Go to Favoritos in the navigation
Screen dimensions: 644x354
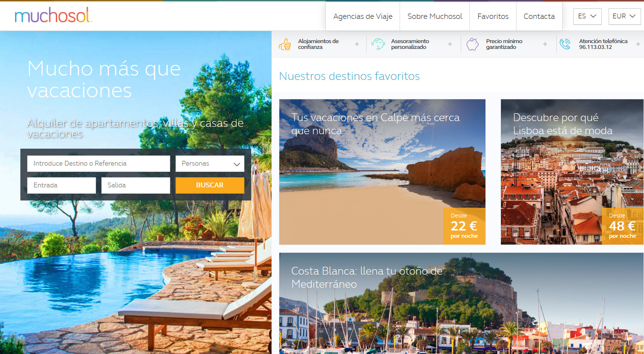[493, 16]
